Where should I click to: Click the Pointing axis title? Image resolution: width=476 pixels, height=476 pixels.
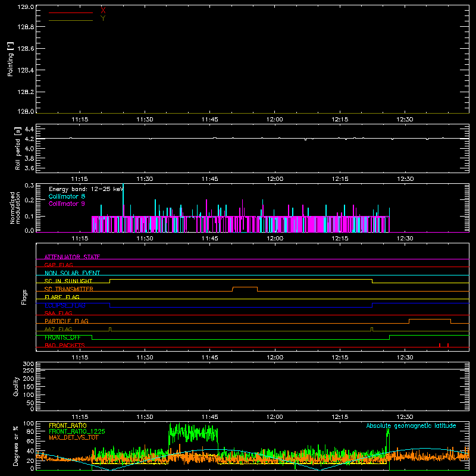[x=10, y=59]
